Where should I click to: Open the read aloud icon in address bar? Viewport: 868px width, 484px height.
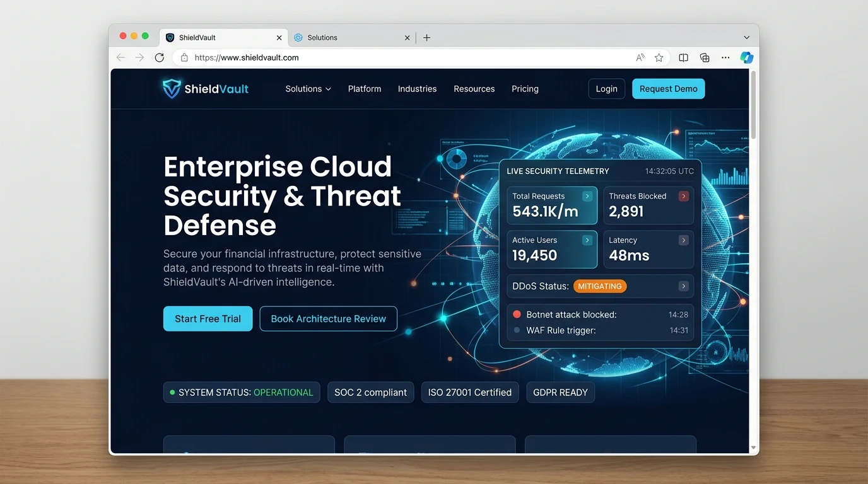pos(640,57)
